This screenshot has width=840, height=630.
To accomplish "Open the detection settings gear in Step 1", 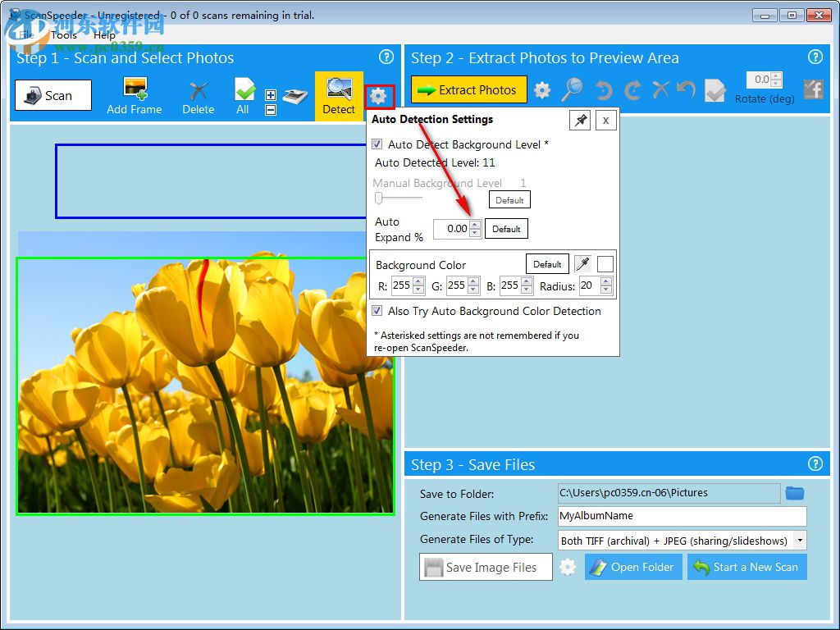I will click(379, 97).
